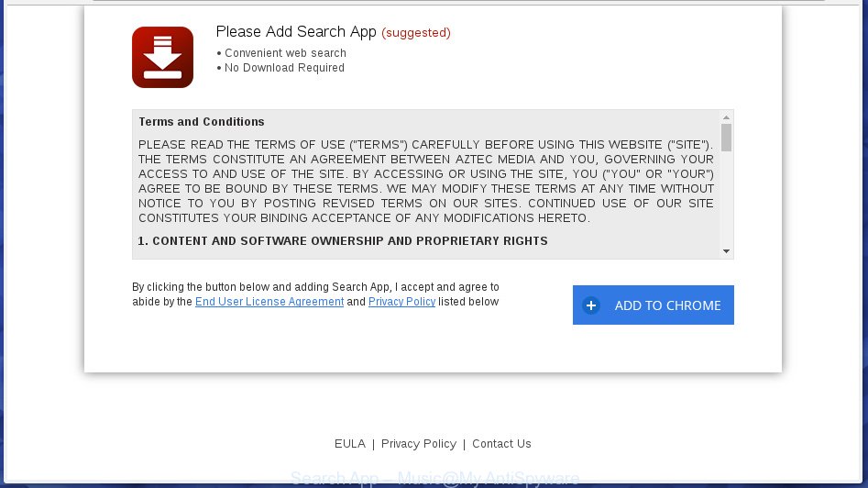
Task: Open the EULA footer link
Action: click(x=350, y=444)
